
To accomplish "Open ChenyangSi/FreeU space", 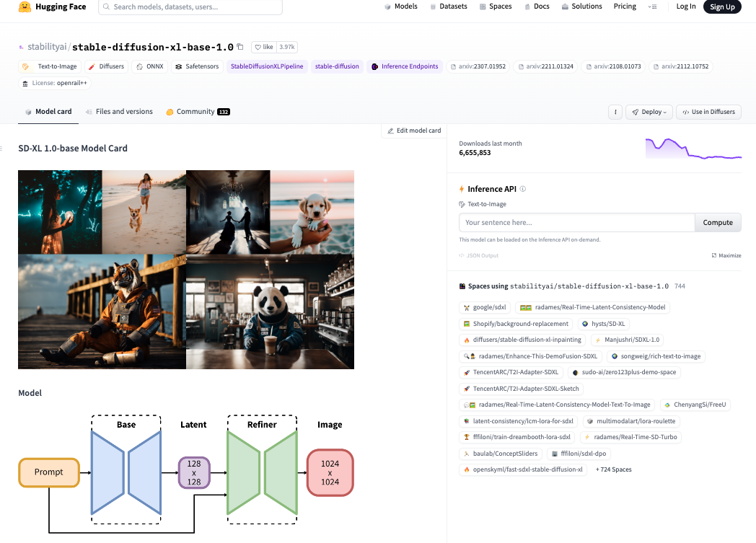I will click(695, 405).
